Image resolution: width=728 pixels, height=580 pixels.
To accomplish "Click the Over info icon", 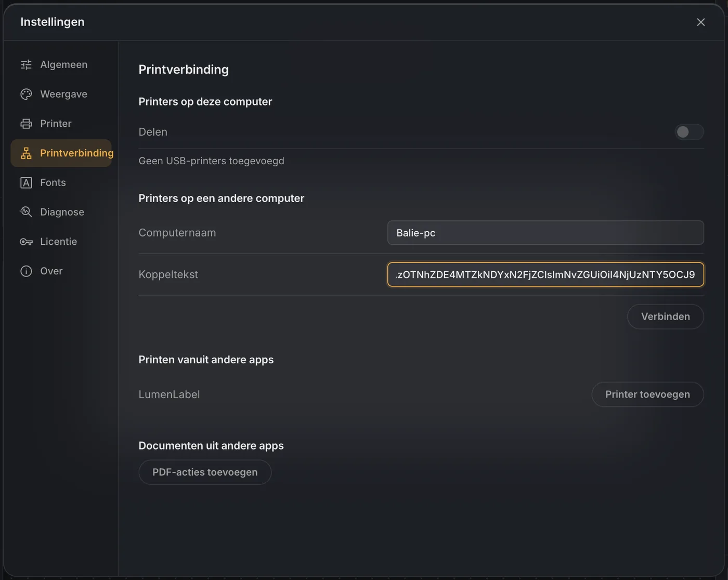I will 26,271.
